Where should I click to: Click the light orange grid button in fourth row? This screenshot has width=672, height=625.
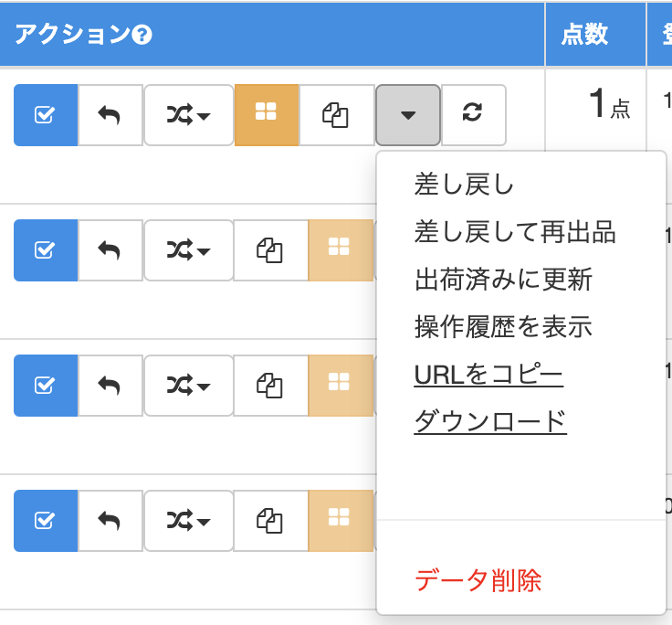tap(341, 521)
